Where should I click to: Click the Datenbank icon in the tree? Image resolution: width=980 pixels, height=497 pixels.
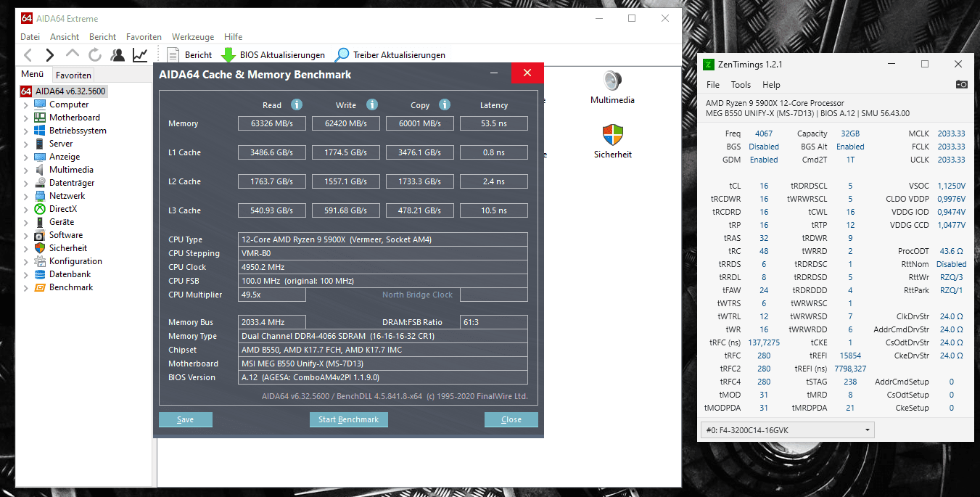(x=40, y=274)
